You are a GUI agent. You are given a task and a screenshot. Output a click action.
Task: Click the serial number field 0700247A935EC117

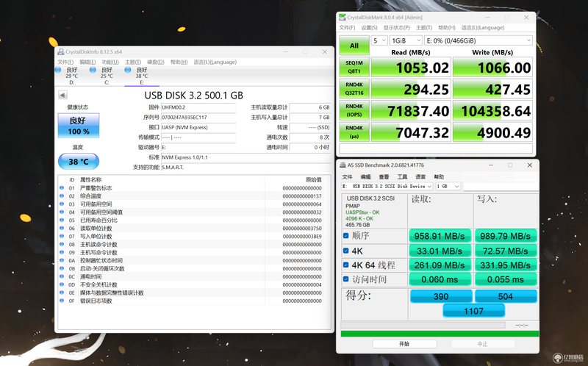(198, 118)
